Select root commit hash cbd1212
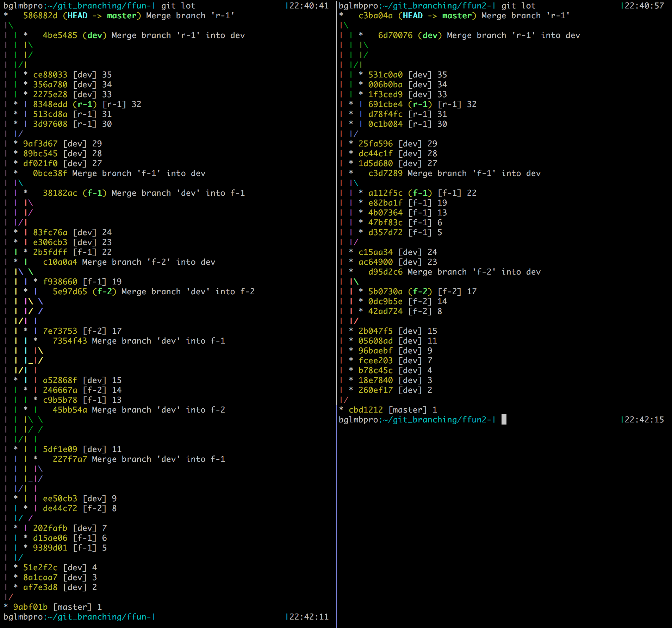The image size is (672, 628). point(366,410)
